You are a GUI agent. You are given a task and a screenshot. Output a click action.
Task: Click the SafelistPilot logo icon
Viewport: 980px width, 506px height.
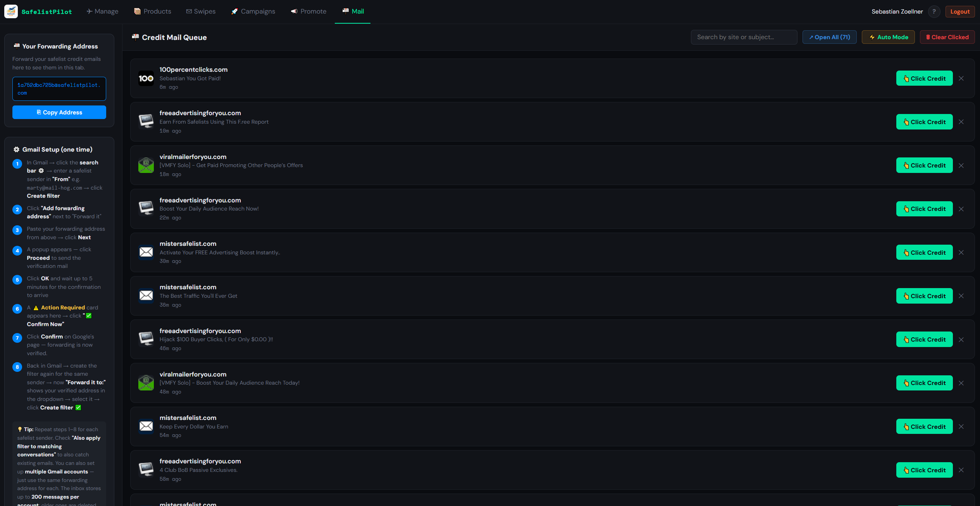tap(11, 11)
